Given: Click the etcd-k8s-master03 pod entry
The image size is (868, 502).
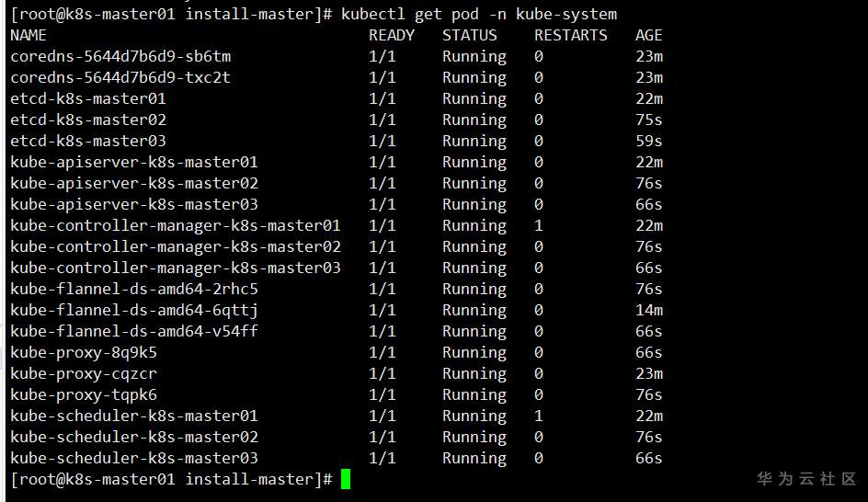Looking at the screenshot, I should click(88, 141).
